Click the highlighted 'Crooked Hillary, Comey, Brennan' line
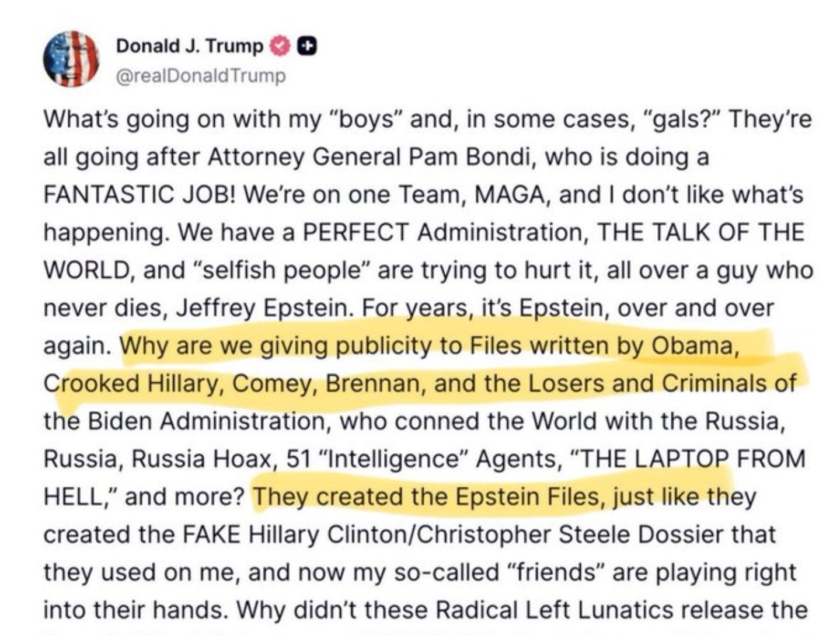Screen dimensions: 840x636 419,384
